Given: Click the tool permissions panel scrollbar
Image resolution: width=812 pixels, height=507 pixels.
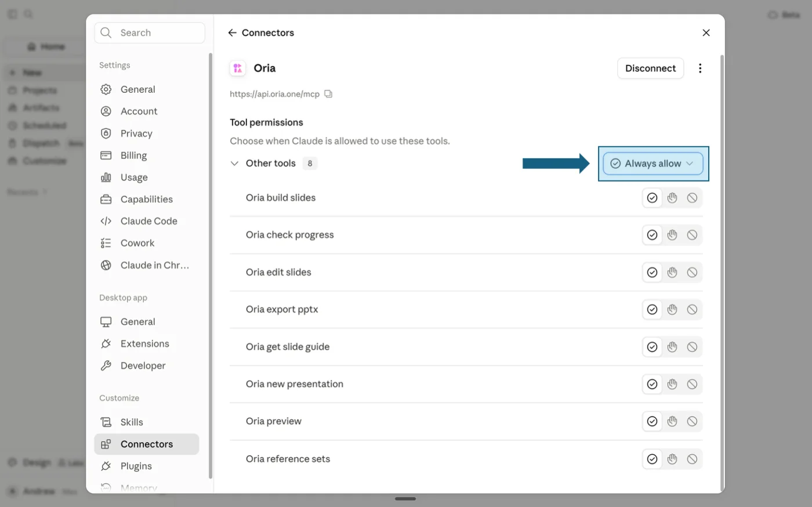Looking at the screenshot, I should (722, 273).
